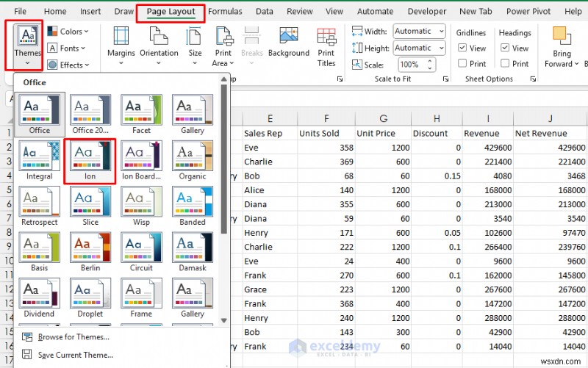Viewport: 588px width, 368px height.
Task: Open the Print Area menu
Action: [x=223, y=46]
